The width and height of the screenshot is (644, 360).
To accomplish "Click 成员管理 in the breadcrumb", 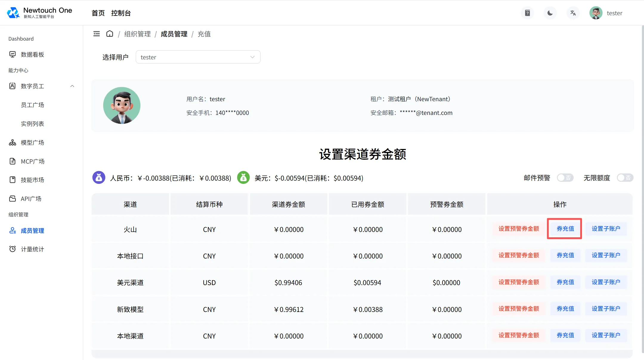I will point(174,34).
